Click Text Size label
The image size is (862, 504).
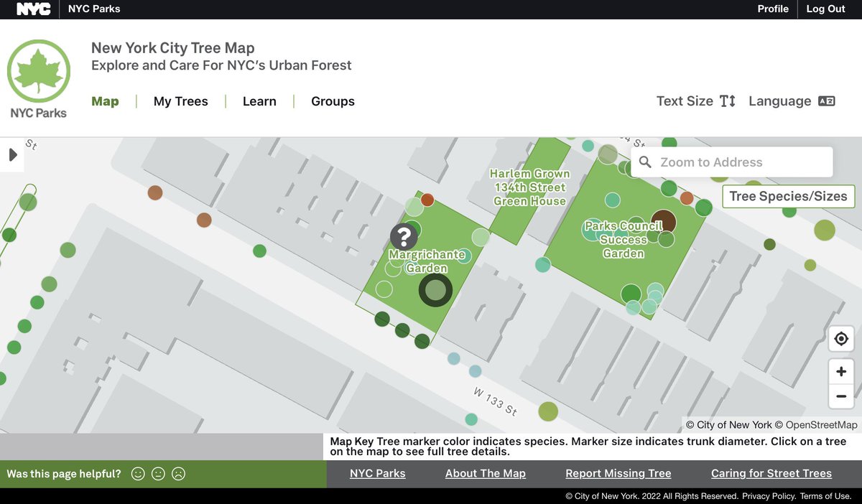point(685,101)
